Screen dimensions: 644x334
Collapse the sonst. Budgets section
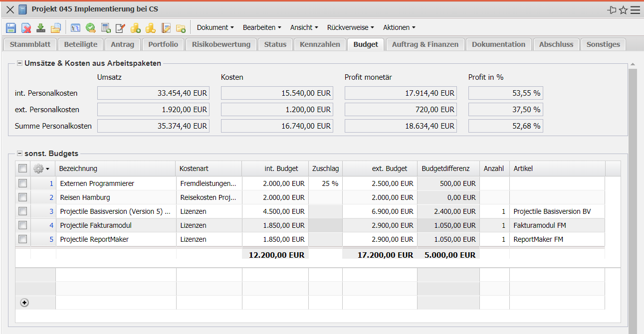20,154
